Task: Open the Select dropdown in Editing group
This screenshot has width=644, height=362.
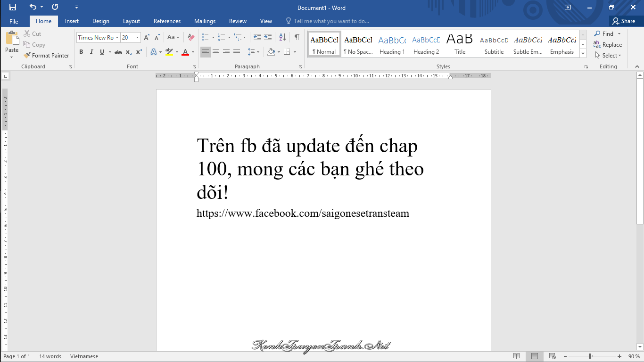Action: 608,56
